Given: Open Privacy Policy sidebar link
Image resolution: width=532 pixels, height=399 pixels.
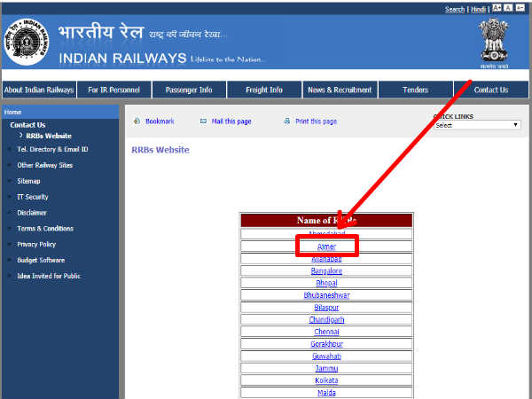Looking at the screenshot, I should (36, 245).
